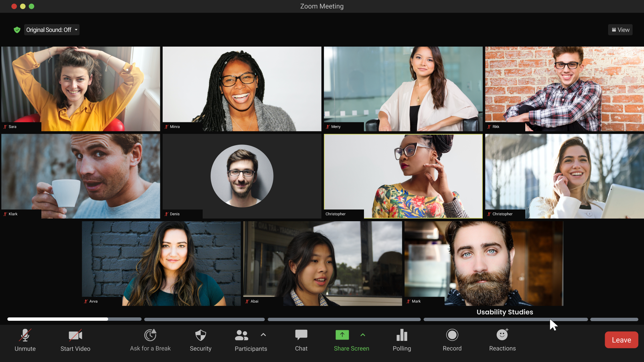Viewport: 644px width, 362px height.
Task: Expand the Original Sound dropdown
Action: pos(52,30)
